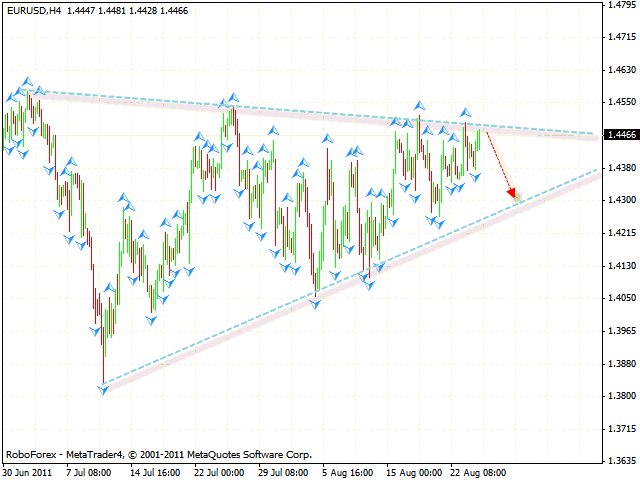The width and height of the screenshot is (640, 480).
Task: Select the current price tag 1.4466
Action: [622, 135]
